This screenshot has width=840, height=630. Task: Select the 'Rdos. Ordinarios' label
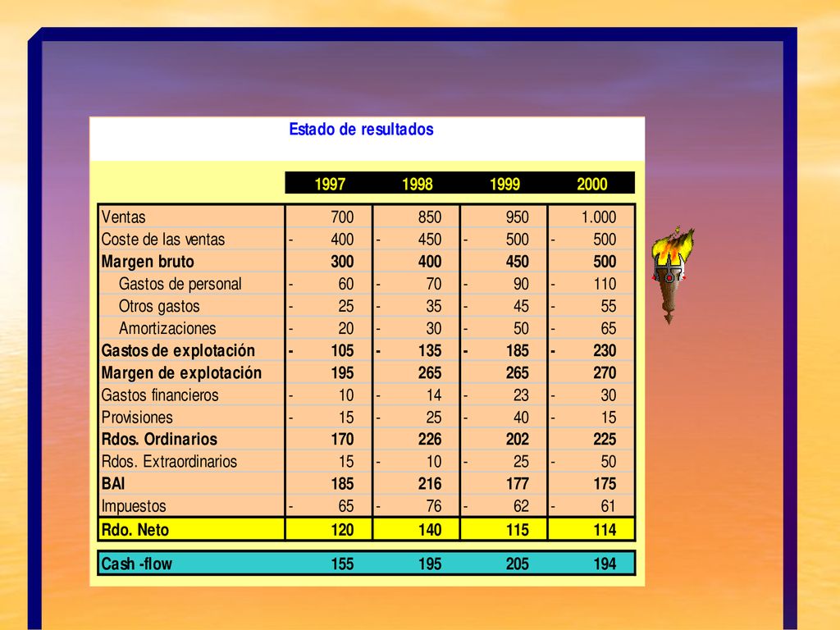click(x=159, y=440)
